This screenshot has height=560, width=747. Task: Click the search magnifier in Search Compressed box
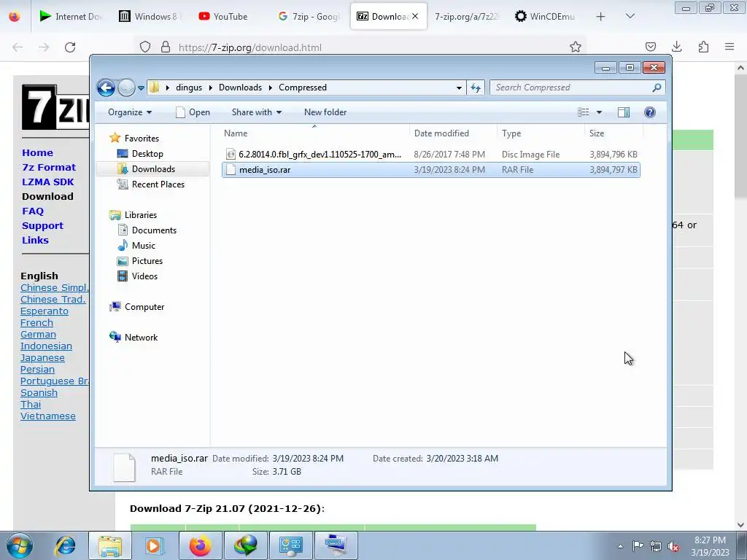(x=657, y=87)
